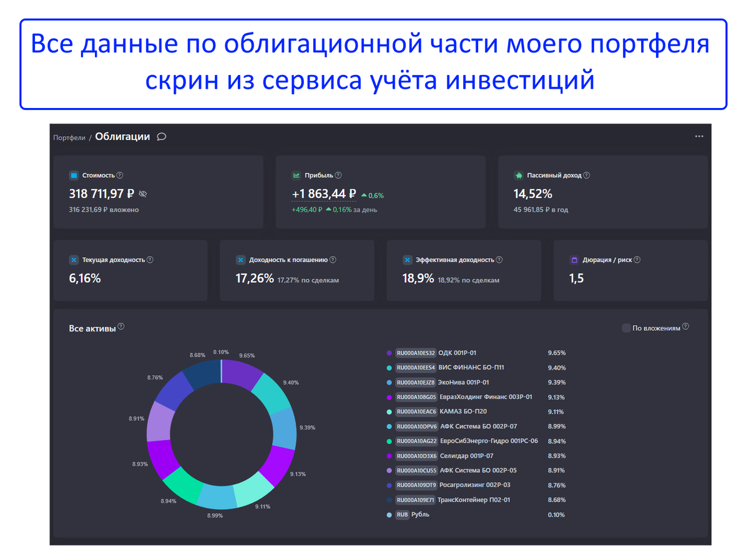
Task: Click the navy ТрансКонтейнер color dot
Action: point(389,500)
